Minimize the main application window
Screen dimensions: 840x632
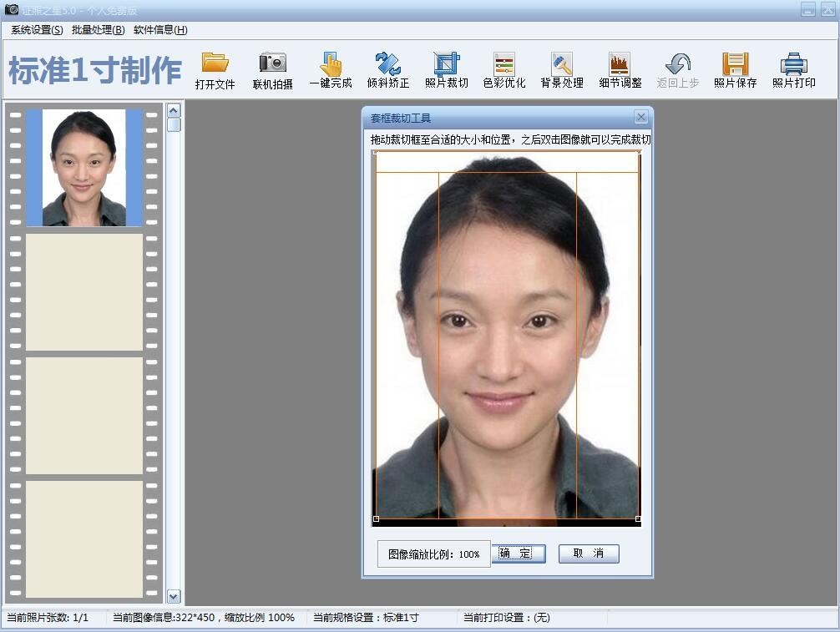click(808, 9)
